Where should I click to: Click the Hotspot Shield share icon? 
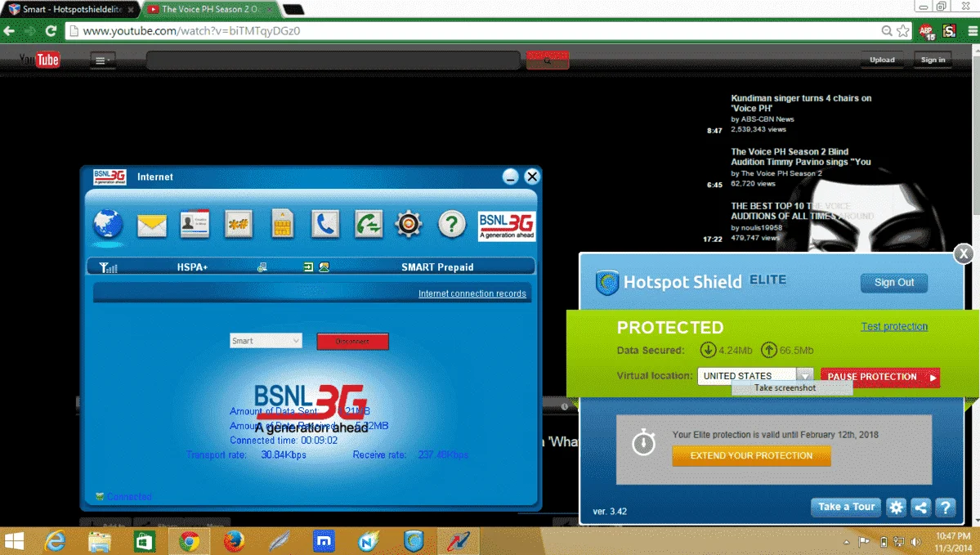pos(920,508)
